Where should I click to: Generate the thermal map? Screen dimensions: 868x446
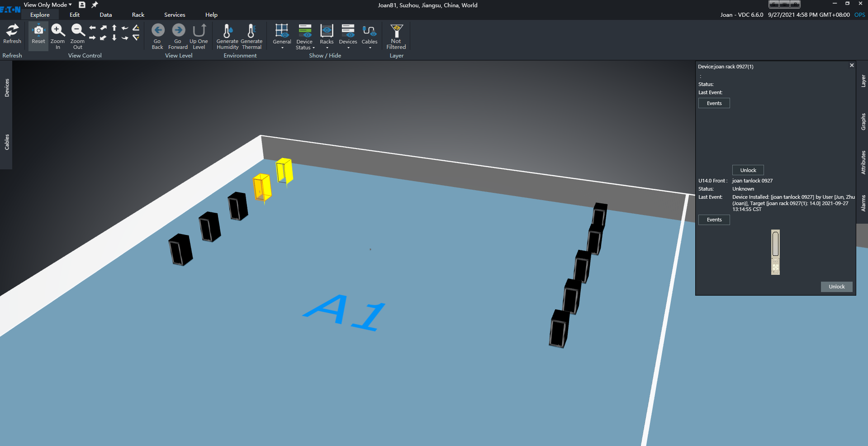click(x=251, y=35)
